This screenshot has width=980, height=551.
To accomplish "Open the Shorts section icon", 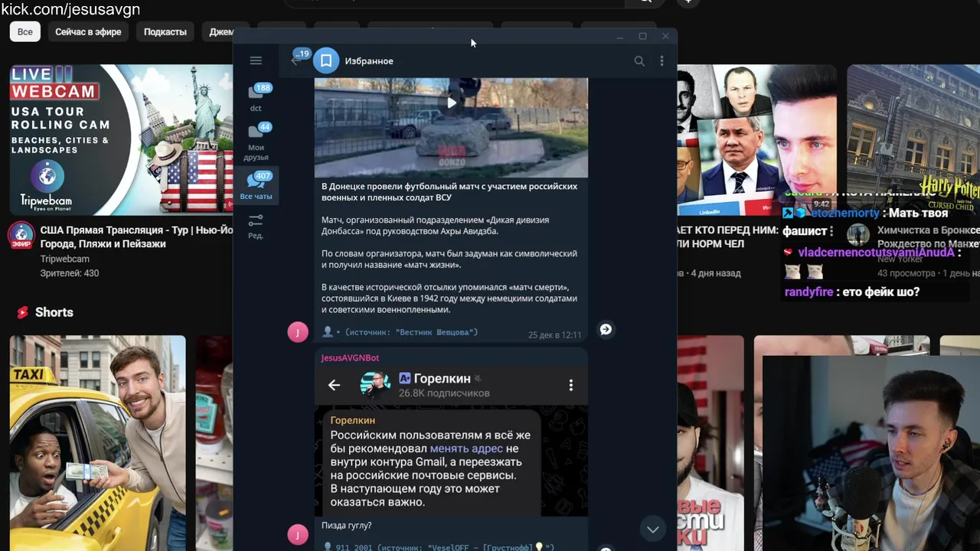I will [x=23, y=312].
